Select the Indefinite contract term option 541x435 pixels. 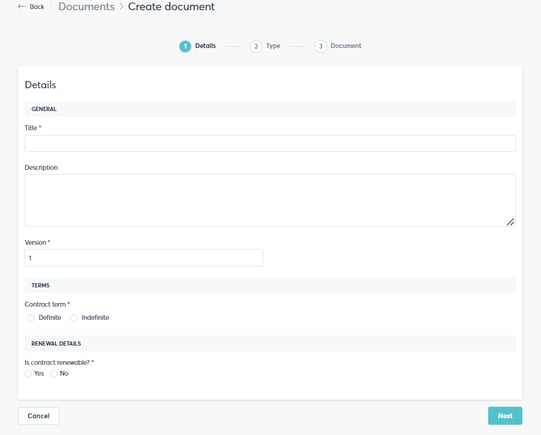click(x=73, y=318)
